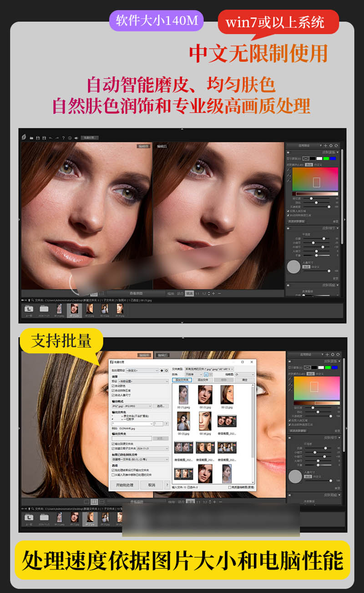Screen dimensions: 364x593
Task: Click ascending sort icon next to 排序 in the batch dialog
Action: tap(206, 375)
